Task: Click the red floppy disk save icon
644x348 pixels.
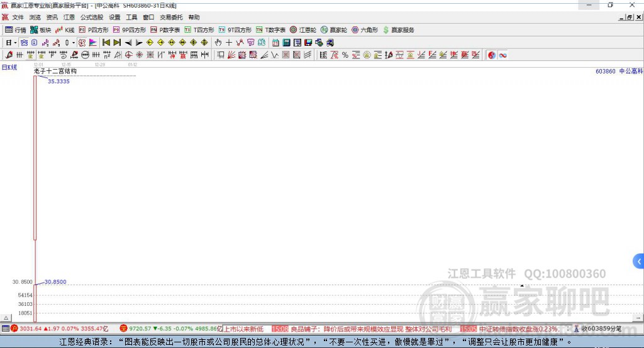Action: (308, 43)
